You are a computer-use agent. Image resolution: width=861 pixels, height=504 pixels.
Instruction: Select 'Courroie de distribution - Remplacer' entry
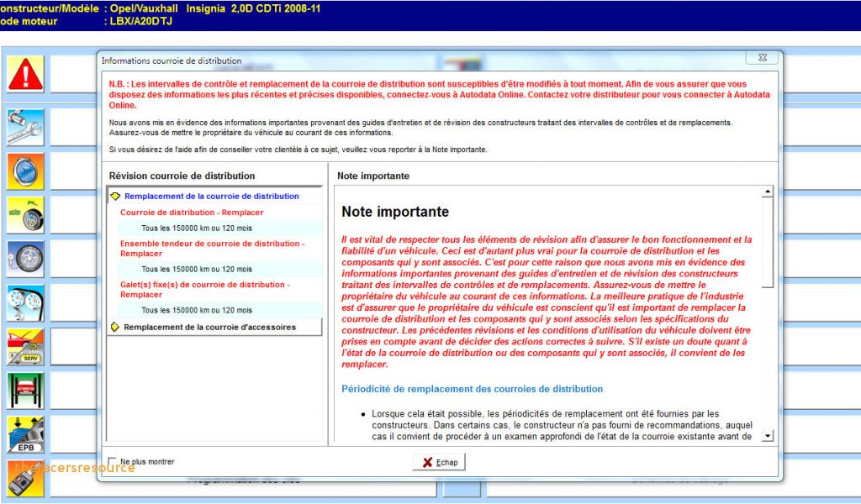(x=192, y=213)
